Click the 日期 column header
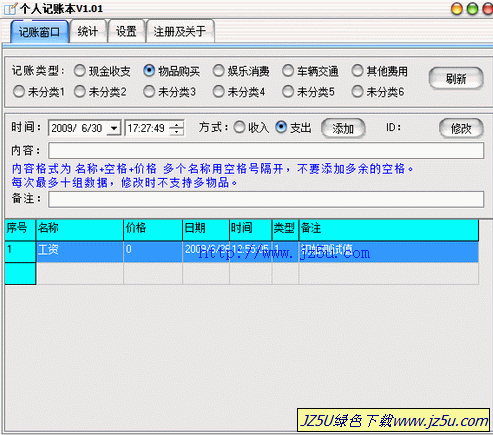The image size is (493, 435). point(206,230)
